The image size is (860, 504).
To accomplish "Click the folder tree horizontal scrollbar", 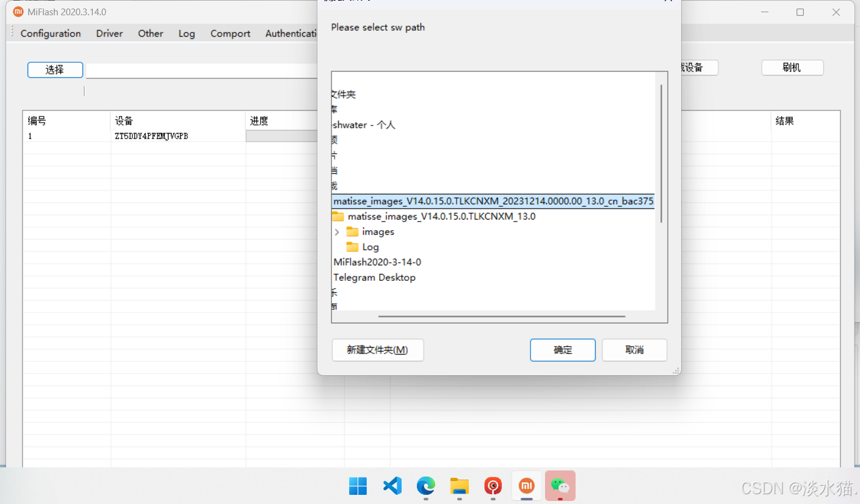I will [502, 317].
